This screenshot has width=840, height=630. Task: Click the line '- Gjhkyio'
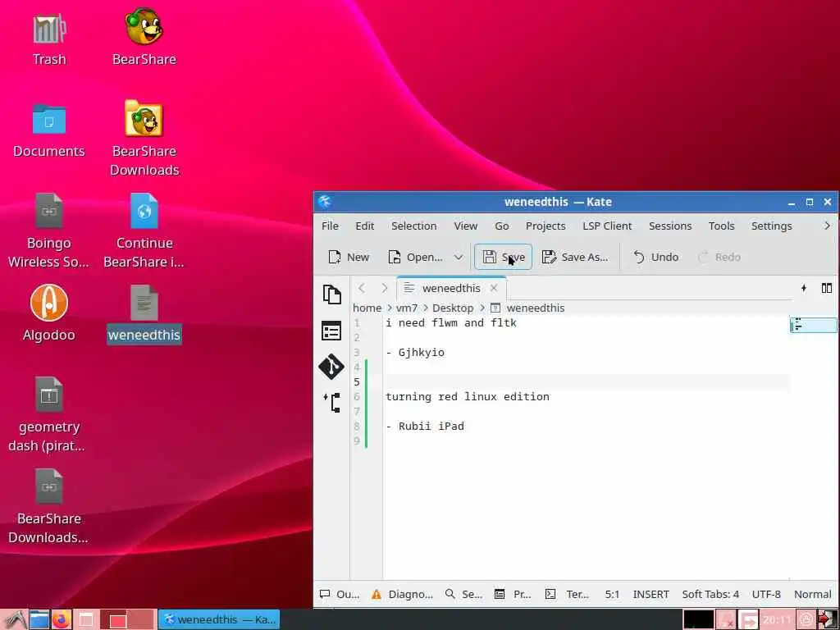click(415, 353)
